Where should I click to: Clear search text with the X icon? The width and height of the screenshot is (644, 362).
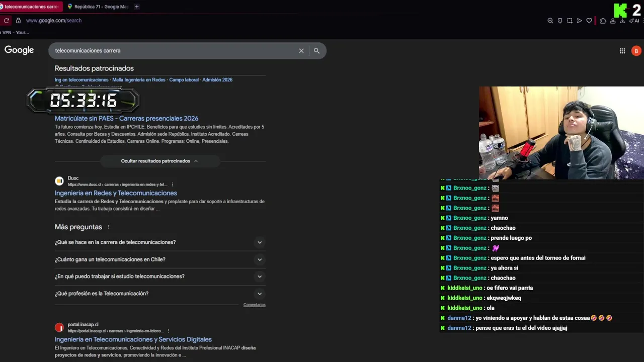[x=301, y=51]
